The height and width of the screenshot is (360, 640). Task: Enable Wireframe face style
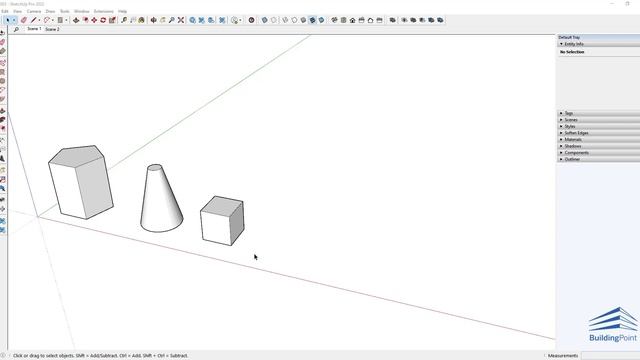(285, 20)
